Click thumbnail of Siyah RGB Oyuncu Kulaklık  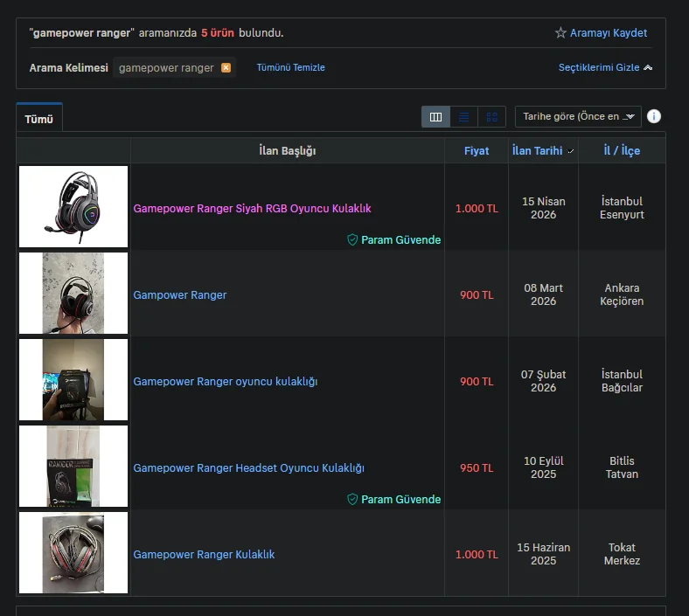73,206
